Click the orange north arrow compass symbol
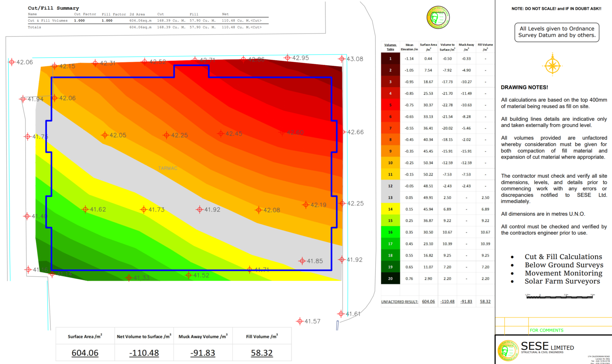 pos(552,65)
